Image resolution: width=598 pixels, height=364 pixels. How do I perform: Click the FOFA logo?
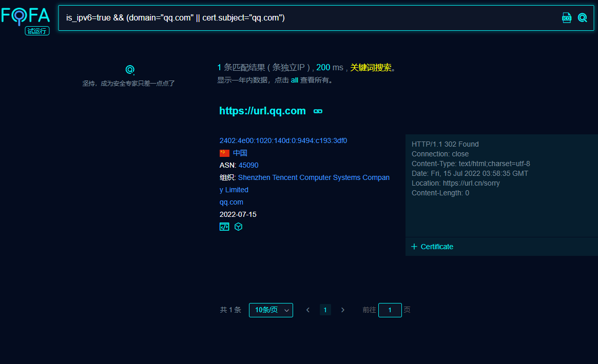click(26, 16)
